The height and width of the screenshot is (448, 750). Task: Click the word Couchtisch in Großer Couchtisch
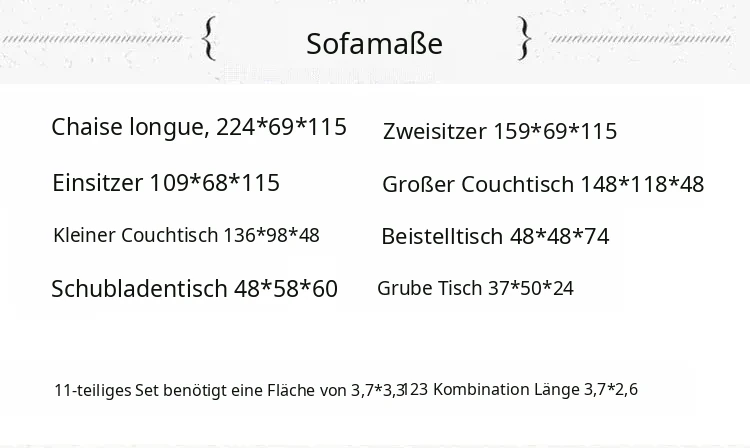pos(517,184)
